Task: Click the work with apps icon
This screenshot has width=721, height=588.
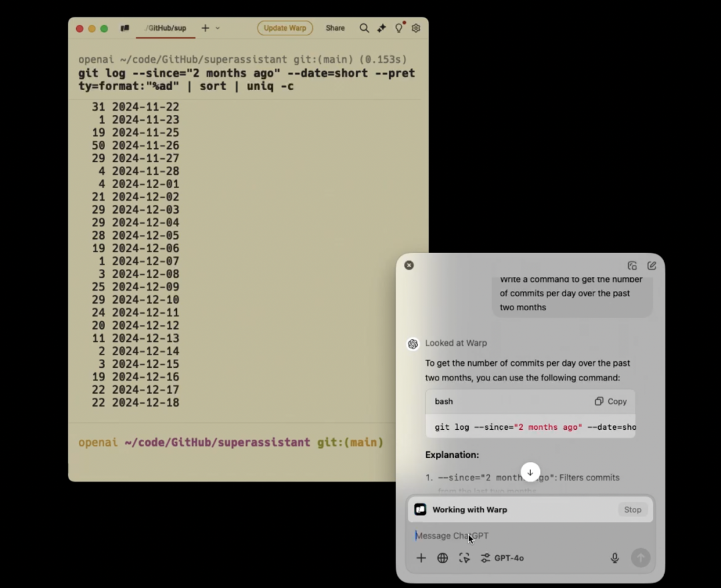Action: coord(465,558)
